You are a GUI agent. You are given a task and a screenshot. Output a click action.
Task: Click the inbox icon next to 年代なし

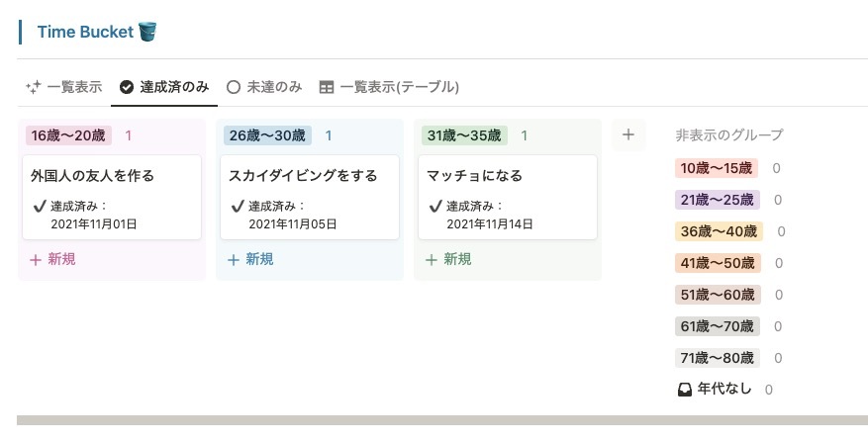tap(684, 390)
